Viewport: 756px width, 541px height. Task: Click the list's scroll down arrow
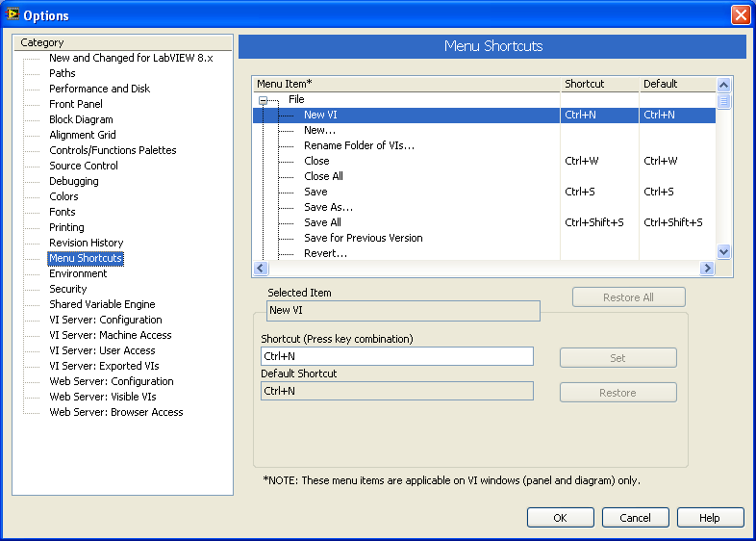pos(724,252)
